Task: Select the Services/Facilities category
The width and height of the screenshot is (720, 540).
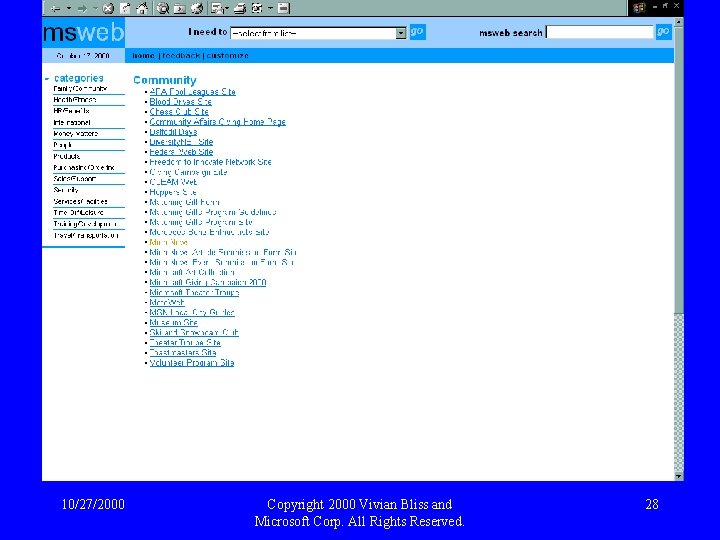Action: (x=80, y=201)
